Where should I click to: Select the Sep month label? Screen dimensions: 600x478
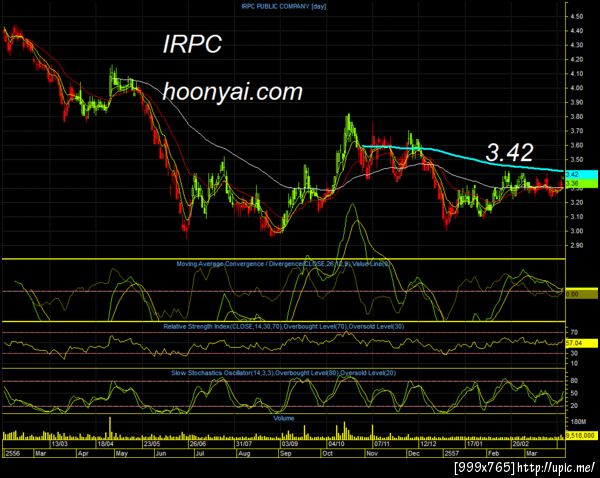coord(285,454)
